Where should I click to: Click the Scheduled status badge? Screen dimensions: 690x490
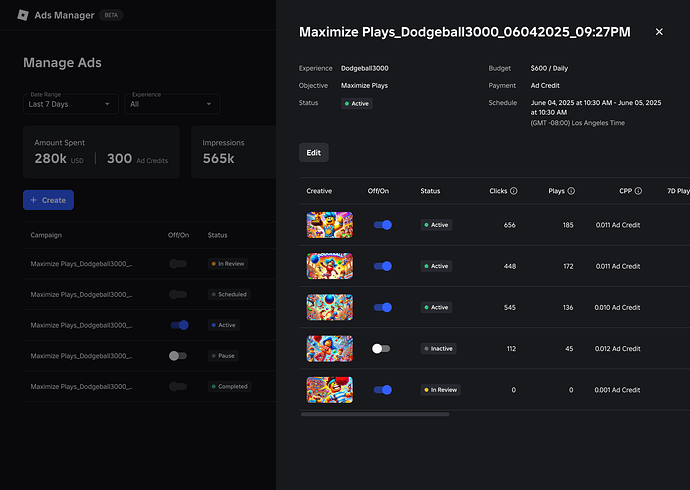click(x=229, y=294)
